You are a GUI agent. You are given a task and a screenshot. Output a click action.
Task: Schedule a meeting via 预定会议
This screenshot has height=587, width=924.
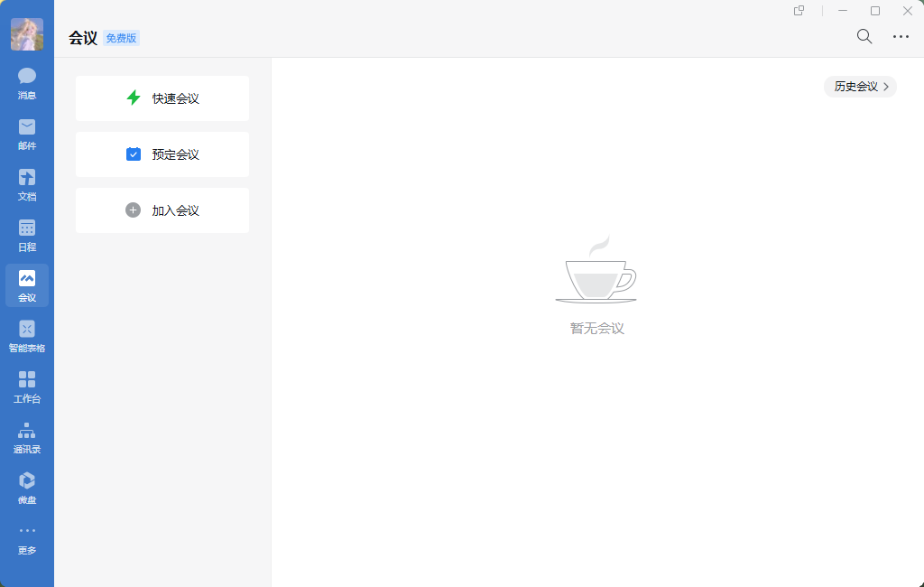click(162, 154)
